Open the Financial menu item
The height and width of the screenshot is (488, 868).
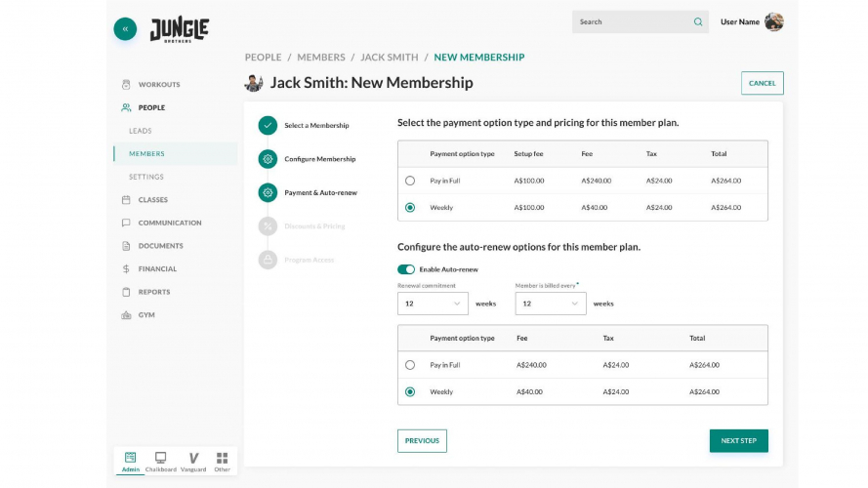coord(157,269)
